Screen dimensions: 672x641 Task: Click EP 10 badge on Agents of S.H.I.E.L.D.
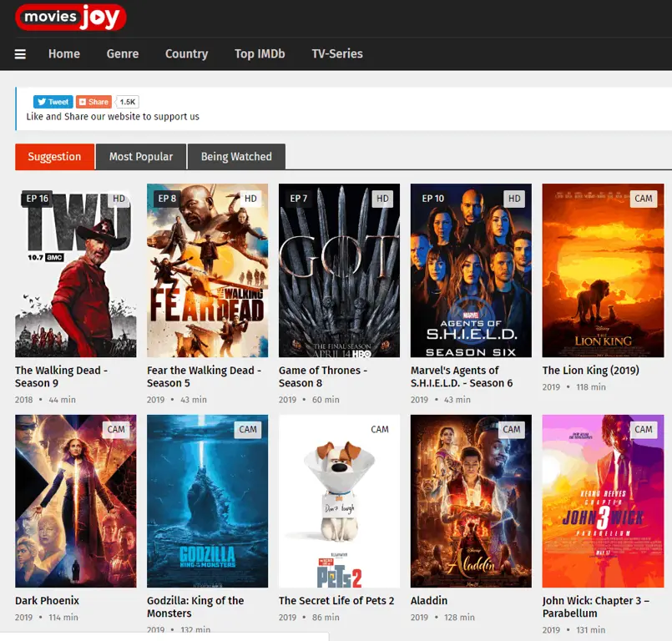click(433, 199)
